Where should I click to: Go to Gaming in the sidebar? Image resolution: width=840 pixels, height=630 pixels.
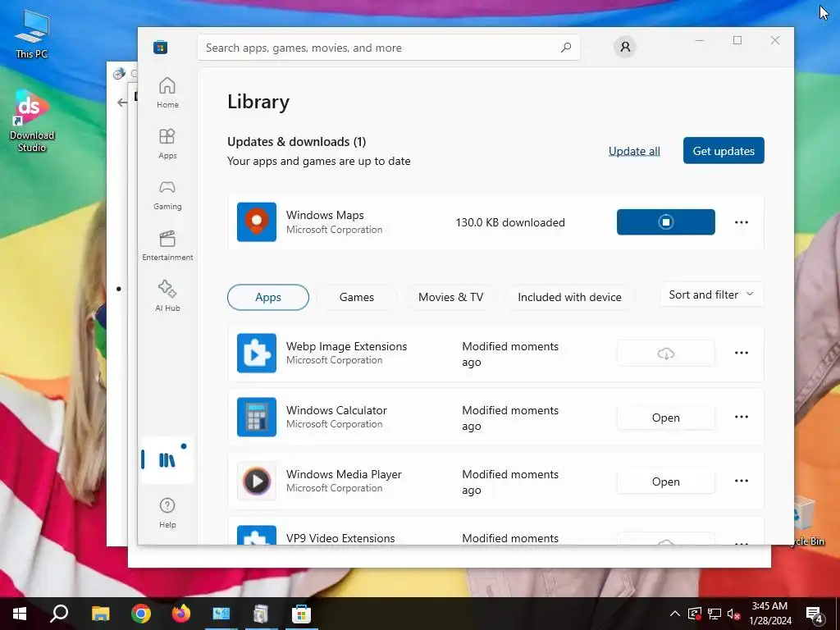[x=167, y=194]
